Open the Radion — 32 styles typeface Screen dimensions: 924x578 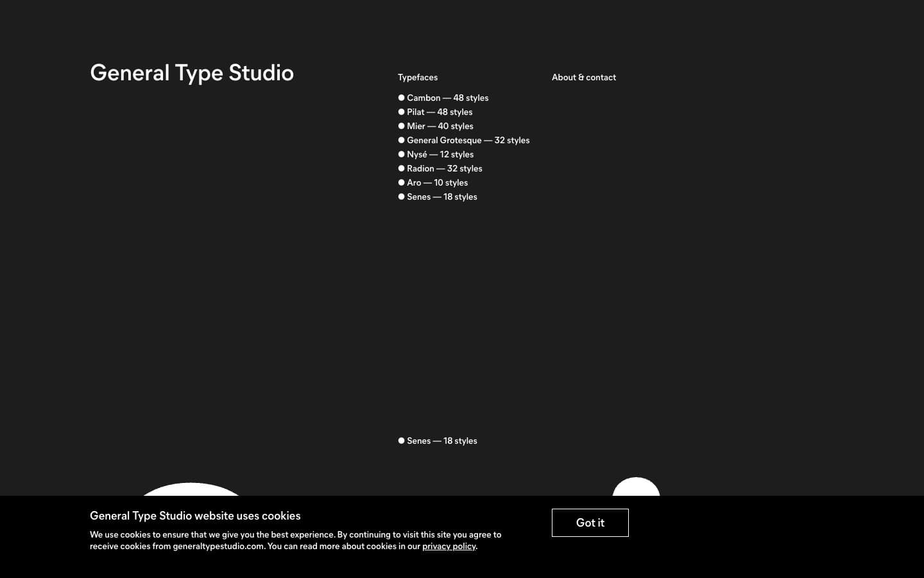(x=445, y=168)
